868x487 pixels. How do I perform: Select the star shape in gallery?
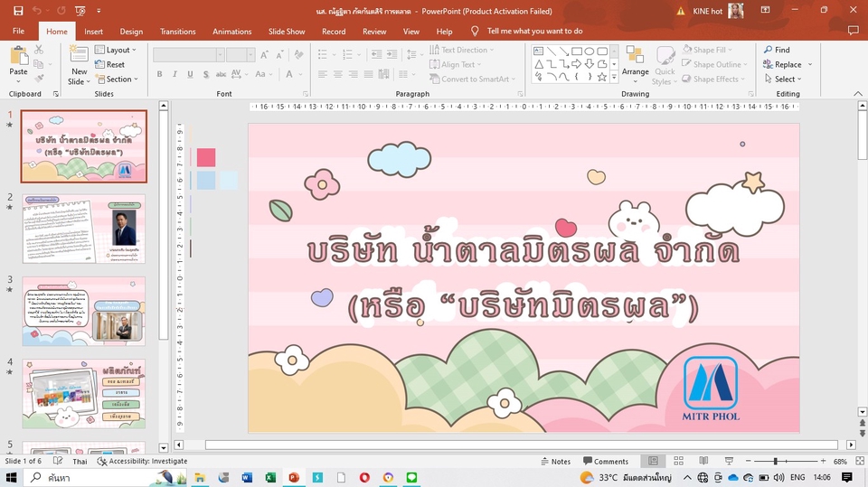coord(602,77)
